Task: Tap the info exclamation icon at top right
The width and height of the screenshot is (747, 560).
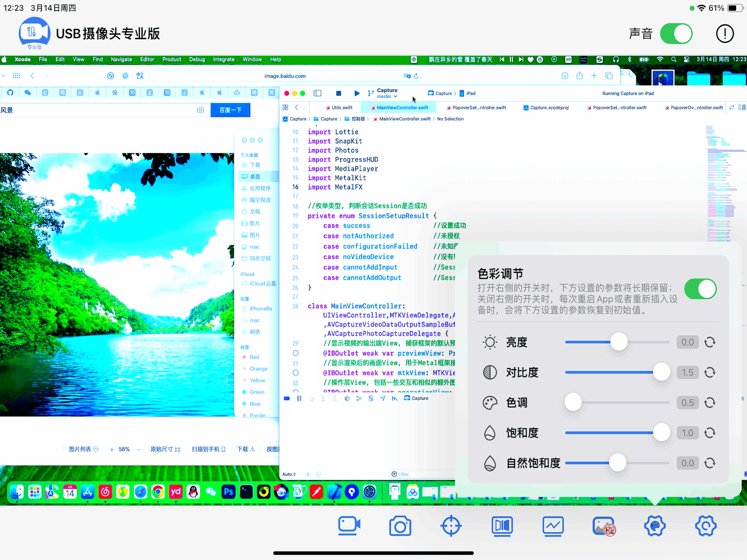Action: (x=725, y=33)
